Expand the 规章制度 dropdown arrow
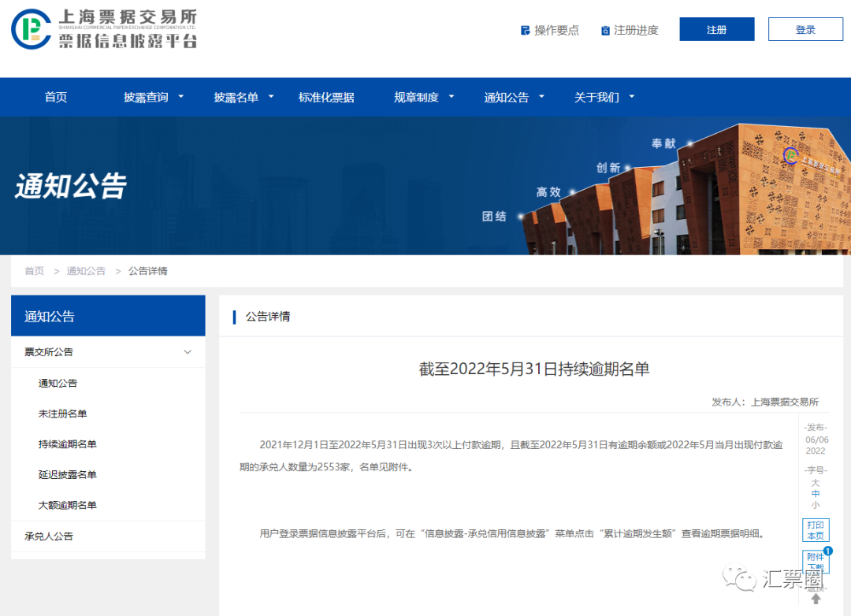This screenshot has height=616, width=851. point(452,97)
